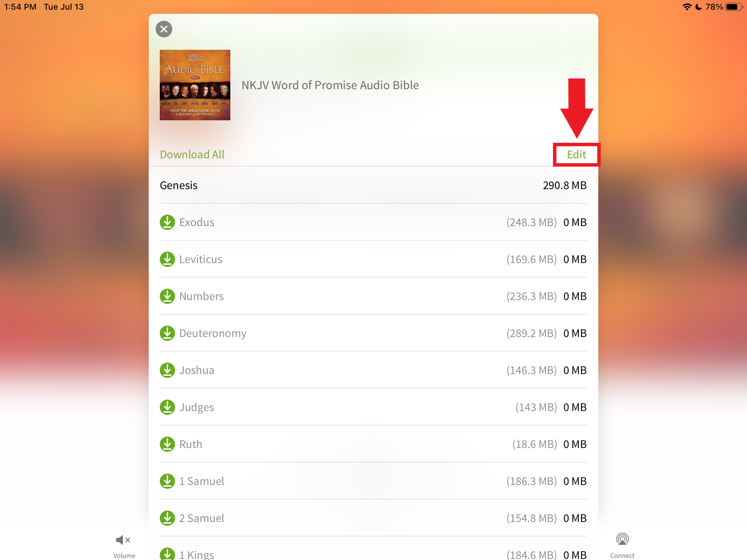
Task: Tap the 1 Kings download icon
Action: [x=167, y=554]
